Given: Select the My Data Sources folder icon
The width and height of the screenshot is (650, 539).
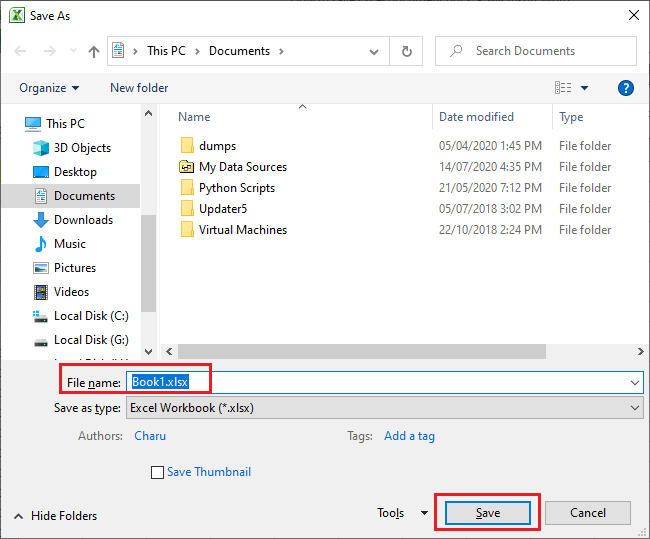Looking at the screenshot, I should pyautogui.click(x=187, y=167).
